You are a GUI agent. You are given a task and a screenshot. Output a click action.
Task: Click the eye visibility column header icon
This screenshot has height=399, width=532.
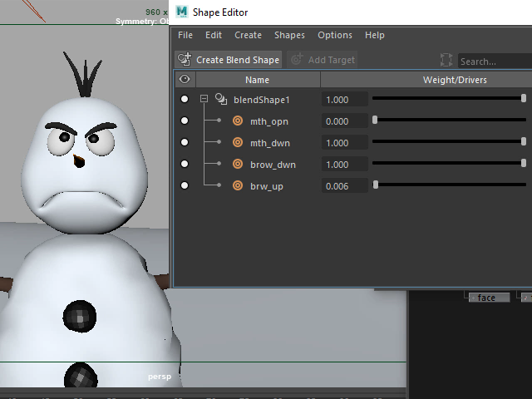tap(185, 80)
